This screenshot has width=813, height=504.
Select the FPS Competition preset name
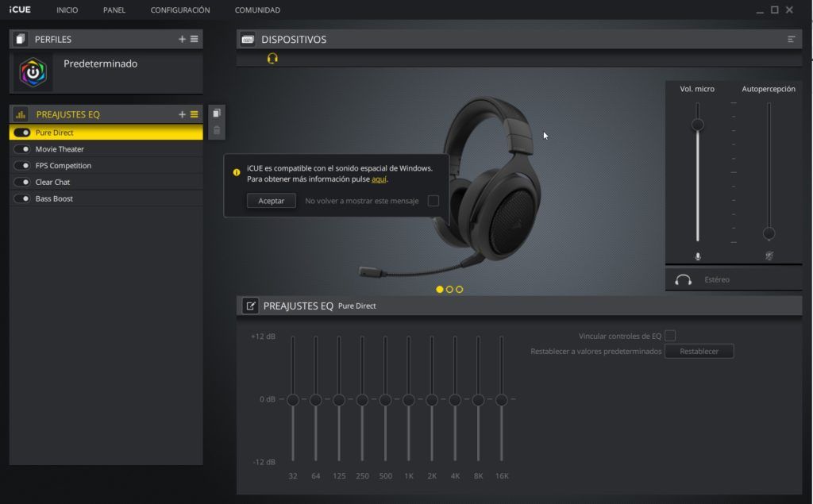(x=64, y=165)
